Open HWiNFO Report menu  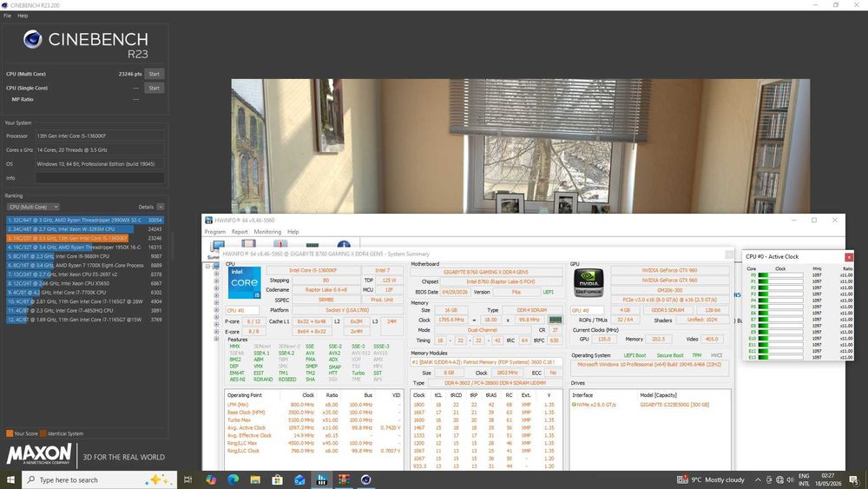pyautogui.click(x=240, y=232)
